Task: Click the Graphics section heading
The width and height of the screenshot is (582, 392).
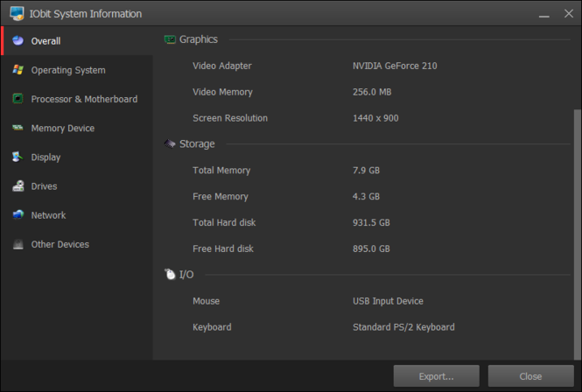Action: tap(199, 39)
